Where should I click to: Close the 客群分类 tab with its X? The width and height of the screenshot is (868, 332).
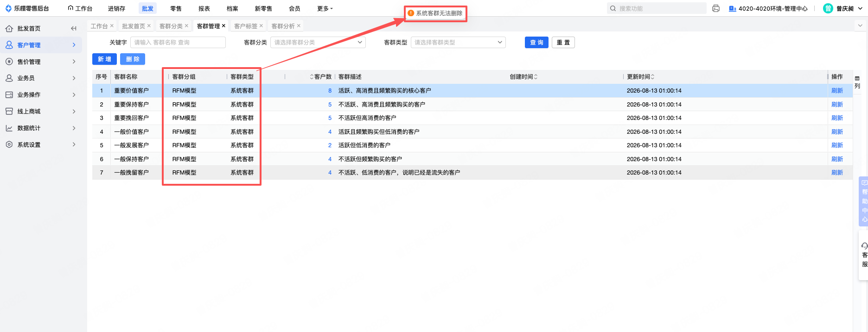186,26
